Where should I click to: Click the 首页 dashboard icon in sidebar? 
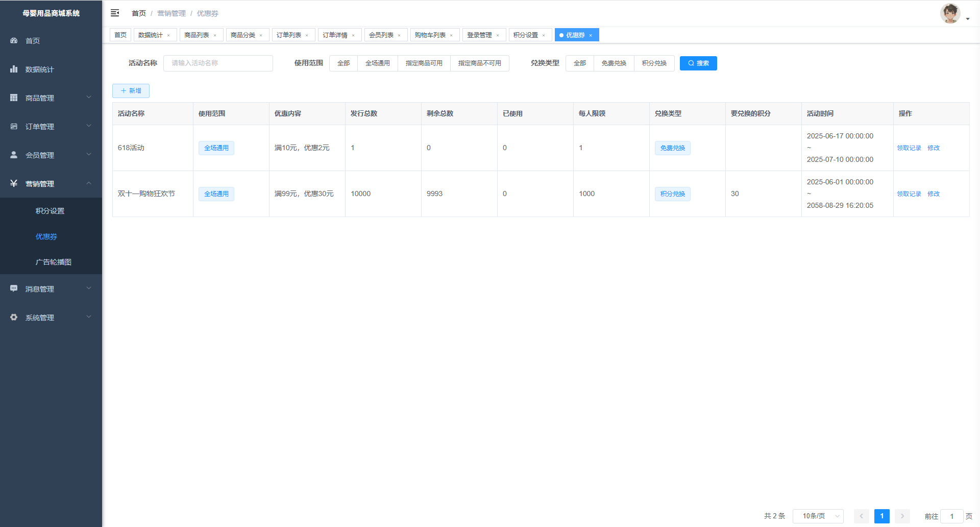14,40
